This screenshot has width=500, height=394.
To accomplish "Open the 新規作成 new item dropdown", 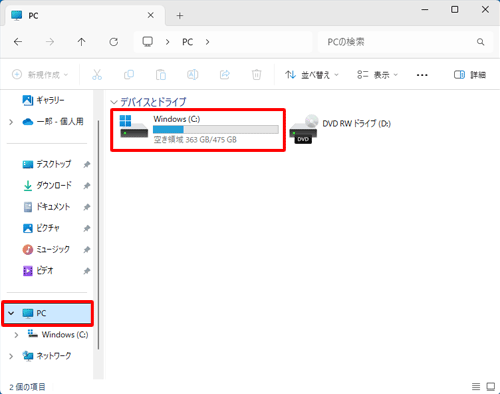I will [40, 75].
